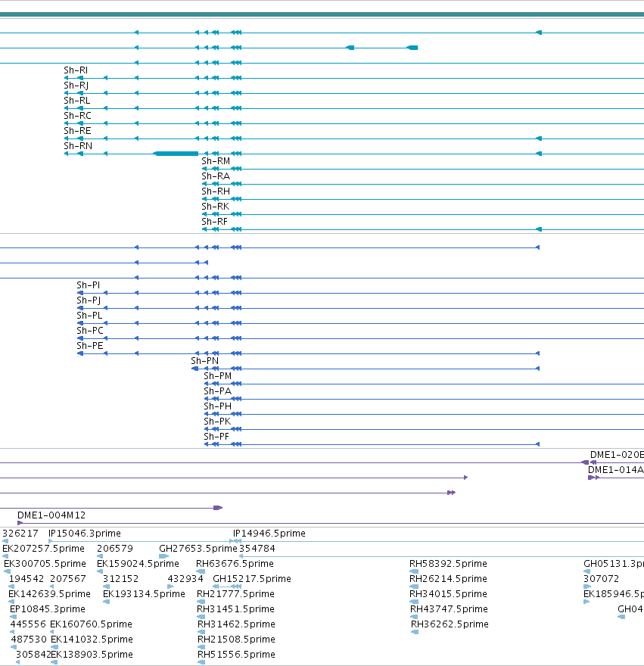Screen dimensions: 644x666
Task: Click the DME1-004M12 clone label
Action: click(x=51, y=515)
